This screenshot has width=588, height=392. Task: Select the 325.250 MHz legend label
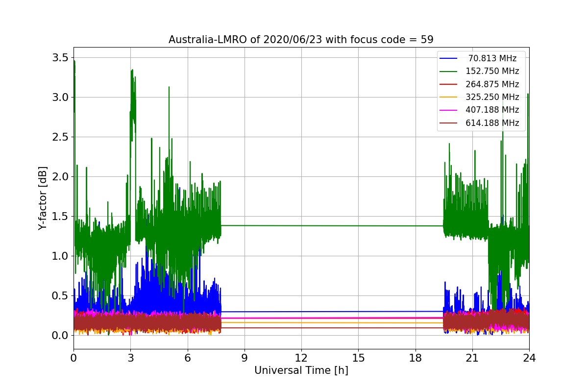(x=492, y=98)
